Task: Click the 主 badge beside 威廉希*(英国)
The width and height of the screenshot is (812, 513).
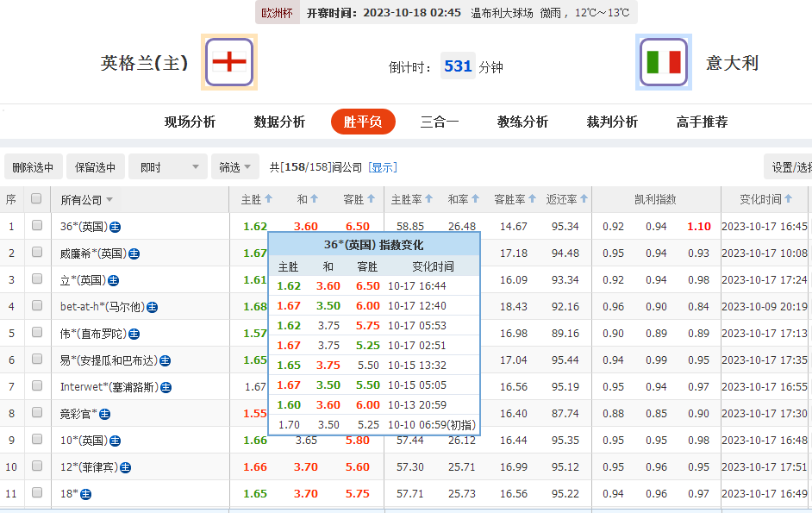Action: 134,253
